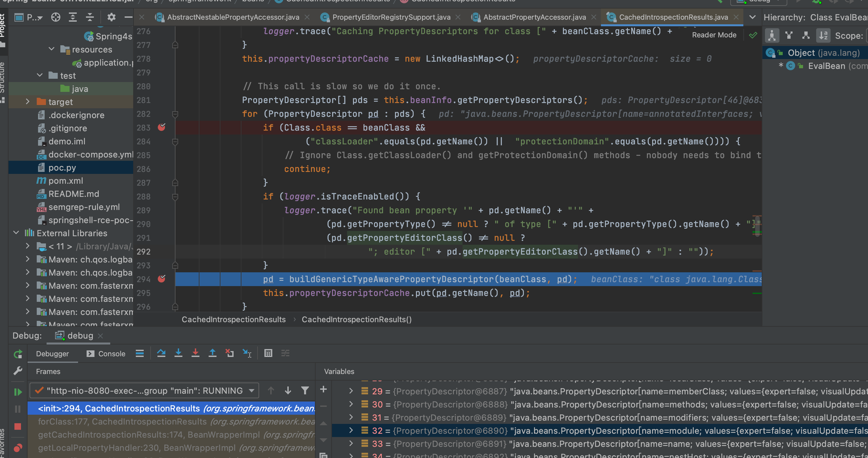Viewport: 868px width, 458px height.
Task: Click CachedIntrospectionResults() breadcrumb
Action: click(357, 319)
